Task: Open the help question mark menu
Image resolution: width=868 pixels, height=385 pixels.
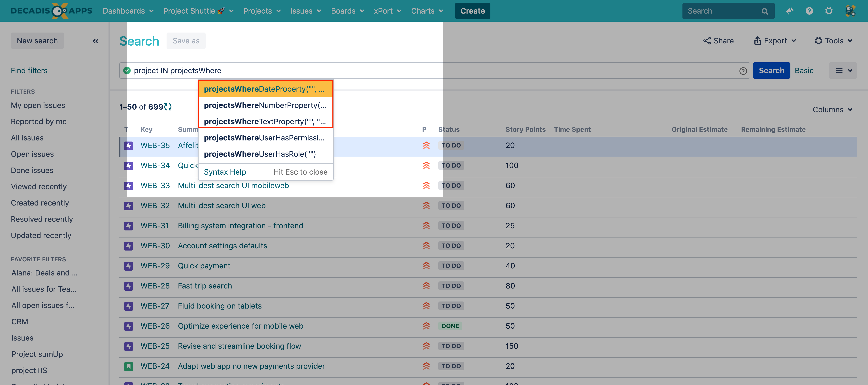Action: (x=809, y=11)
